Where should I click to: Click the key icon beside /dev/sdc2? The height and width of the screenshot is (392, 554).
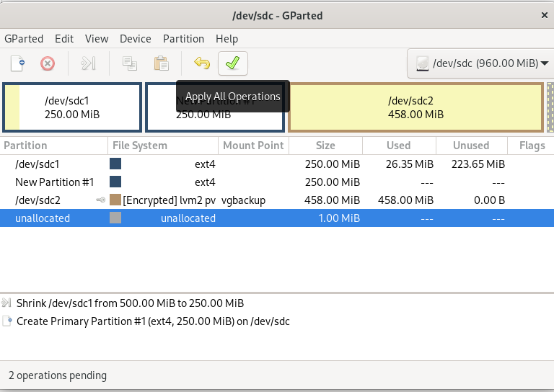[x=101, y=200]
